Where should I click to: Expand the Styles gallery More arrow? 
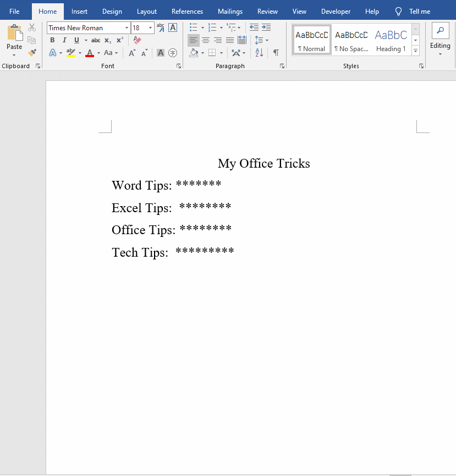point(416,51)
